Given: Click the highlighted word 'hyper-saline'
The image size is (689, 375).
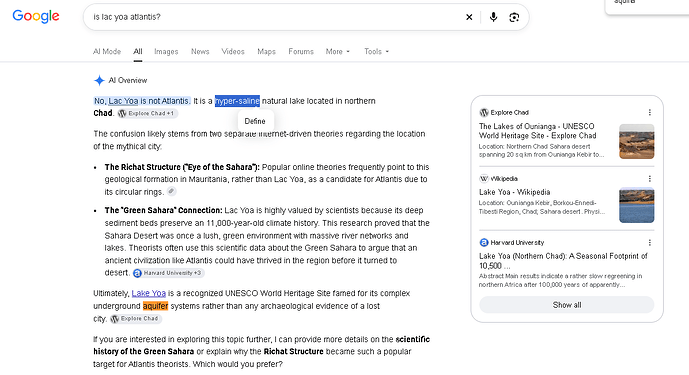Looking at the screenshot, I should tap(237, 101).
